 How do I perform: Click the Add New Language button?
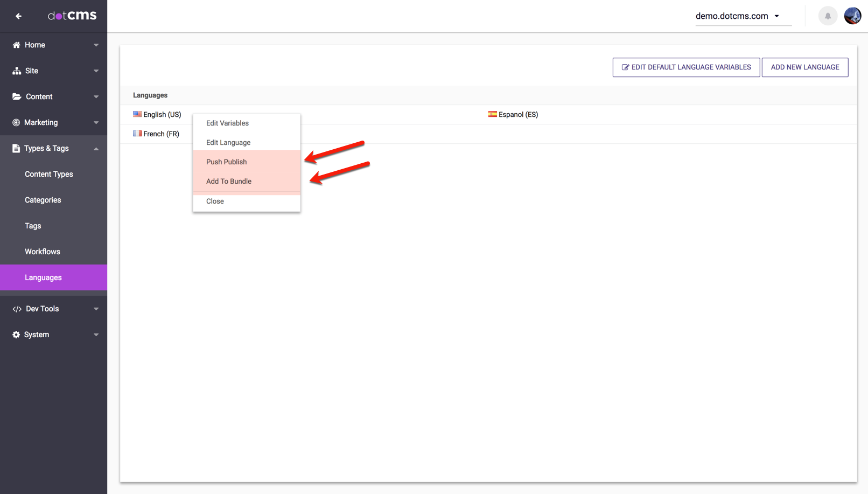[804, 67]
